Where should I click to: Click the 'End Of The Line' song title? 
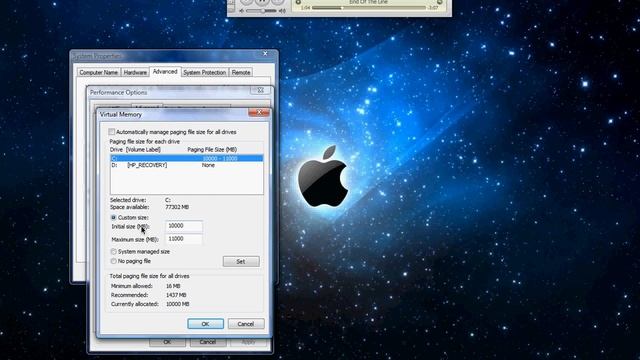click(x=369, y=2)
